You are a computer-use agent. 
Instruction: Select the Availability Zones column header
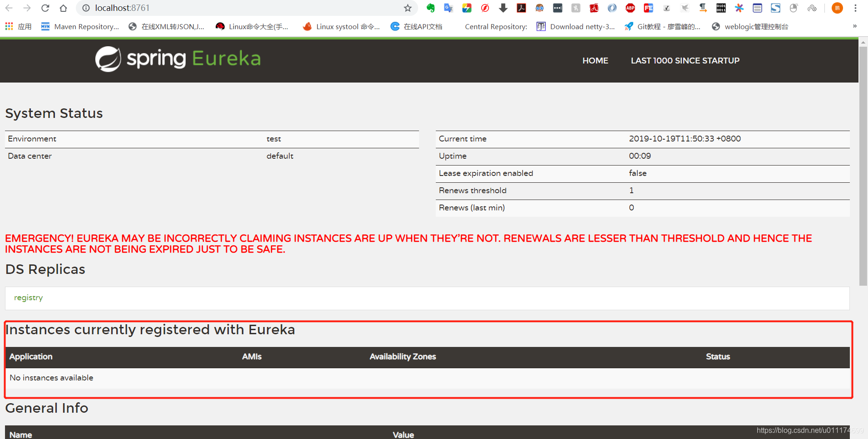coord(403,357)
